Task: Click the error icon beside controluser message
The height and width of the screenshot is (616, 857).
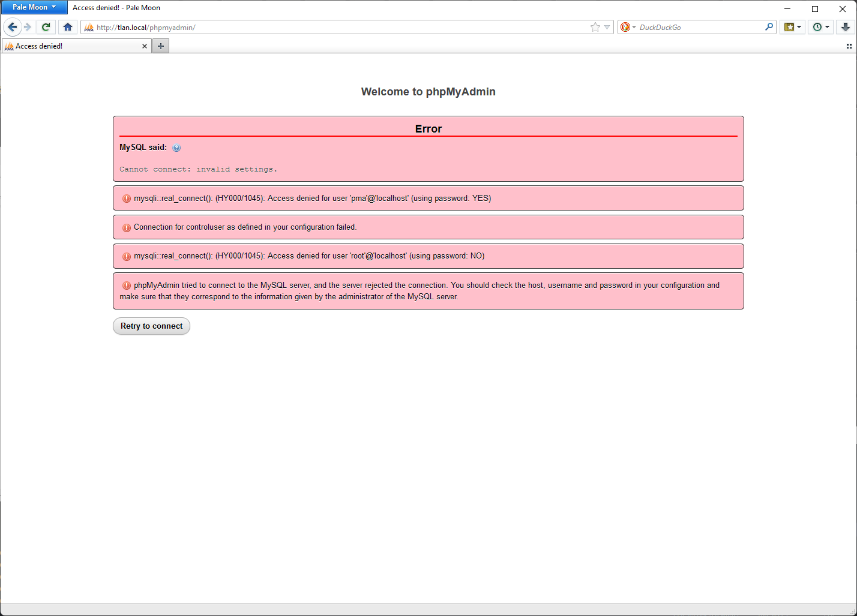Action: pyautogui.click(x=127, y=228)
